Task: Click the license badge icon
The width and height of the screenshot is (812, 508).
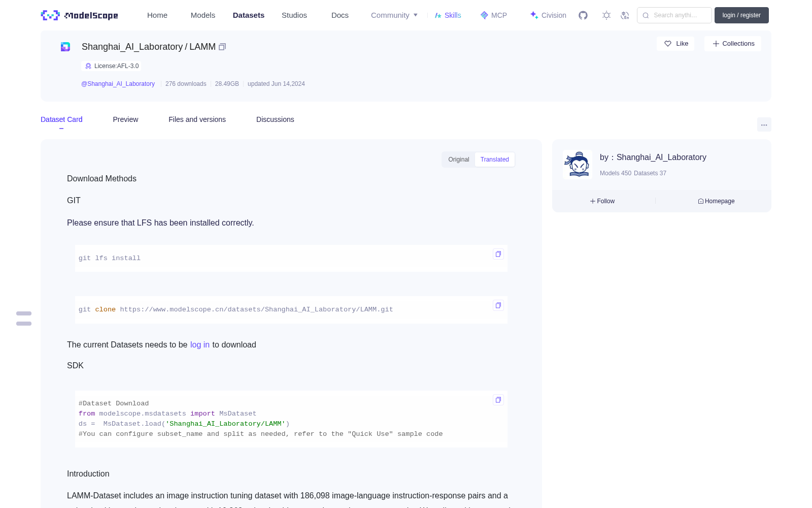Action: 88,66
